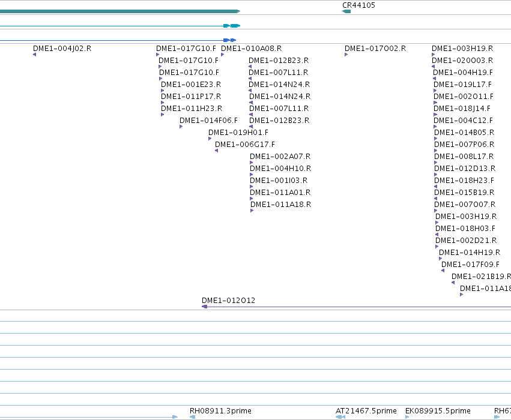This screenshot has height=420, width=511.
Task: Select feature label DME1-018H23.F
Action: pyautogui.click(x=464, y=181)
